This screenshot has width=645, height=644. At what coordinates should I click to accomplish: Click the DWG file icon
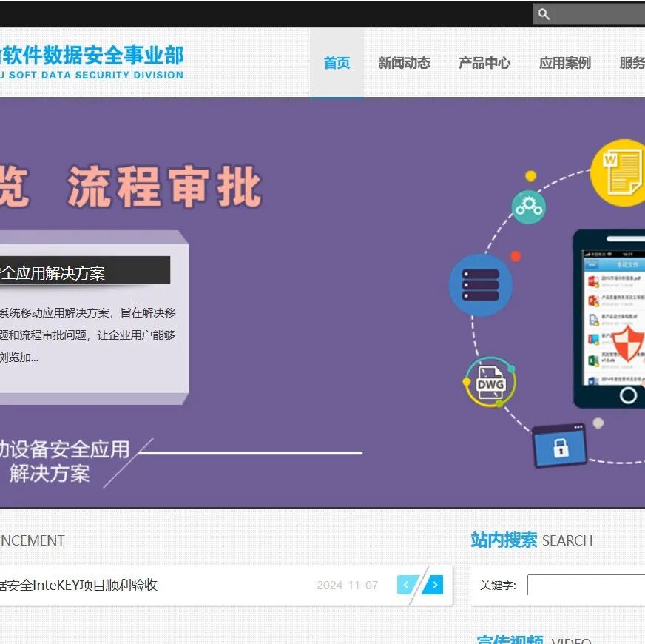point(490,382)
